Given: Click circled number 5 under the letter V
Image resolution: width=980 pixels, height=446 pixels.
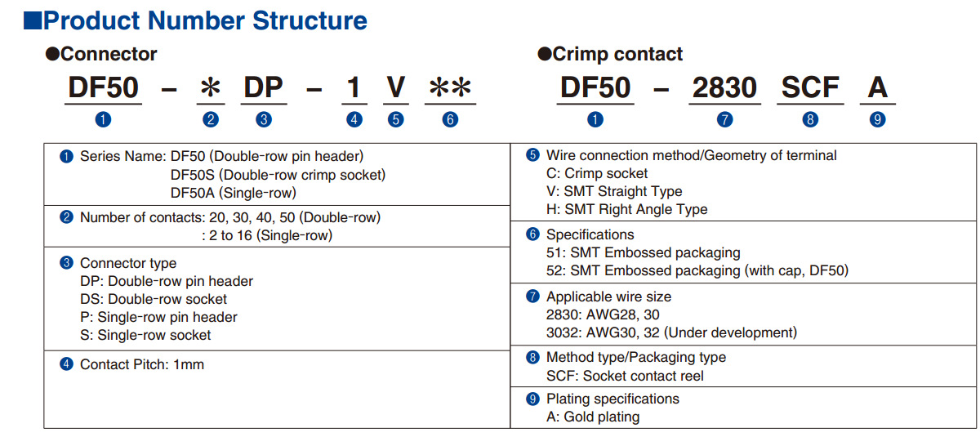Looking at the screenshot, I should (x=395, y=119).
